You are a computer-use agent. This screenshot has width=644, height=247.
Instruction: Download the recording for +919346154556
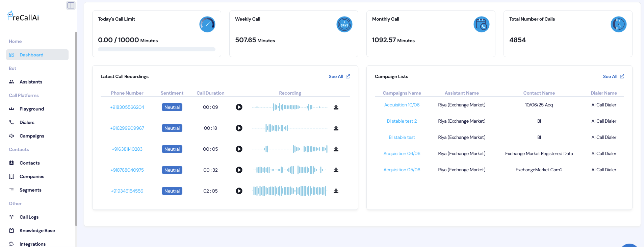click(x=336, y=191)
